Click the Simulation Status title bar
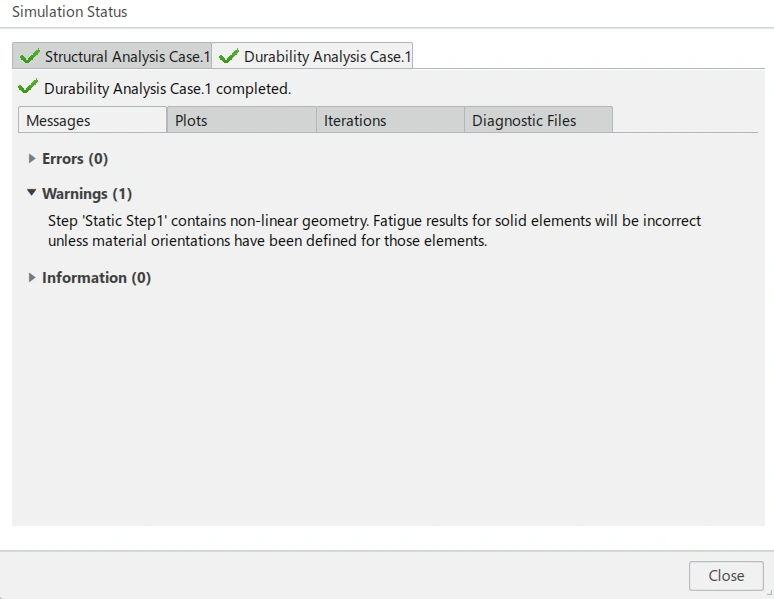This screenshot has width=774, height=599. point(387,12)
